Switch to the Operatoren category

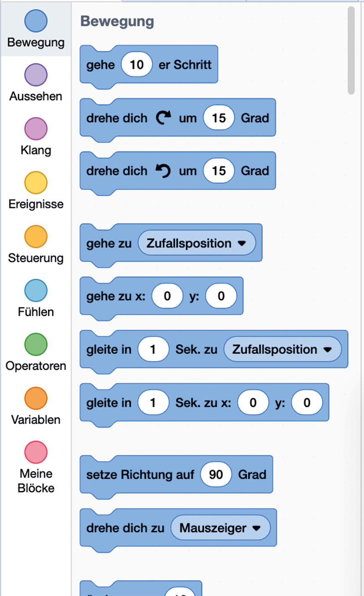36,344
